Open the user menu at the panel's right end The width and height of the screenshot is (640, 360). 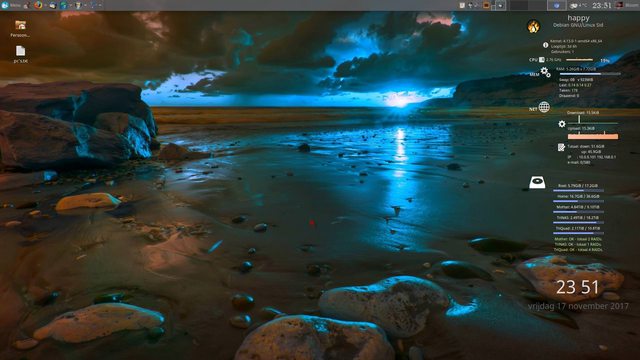coord(627,5)
